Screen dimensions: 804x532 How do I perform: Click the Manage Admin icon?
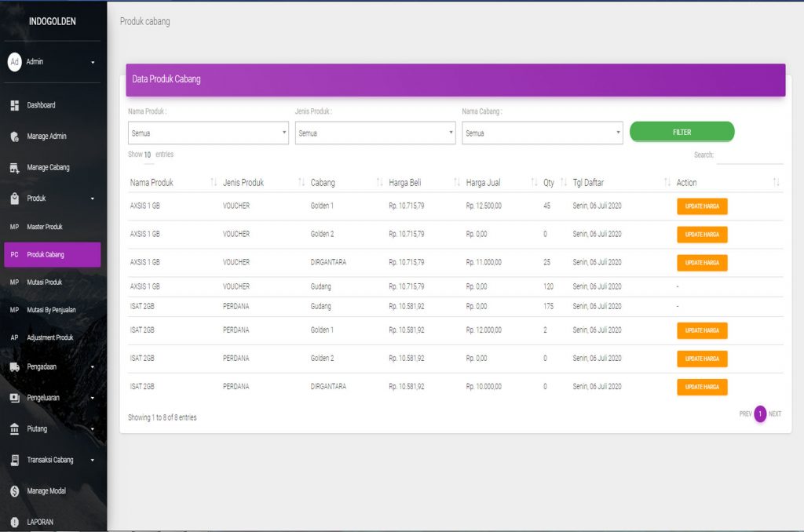(x=14, y=137)
